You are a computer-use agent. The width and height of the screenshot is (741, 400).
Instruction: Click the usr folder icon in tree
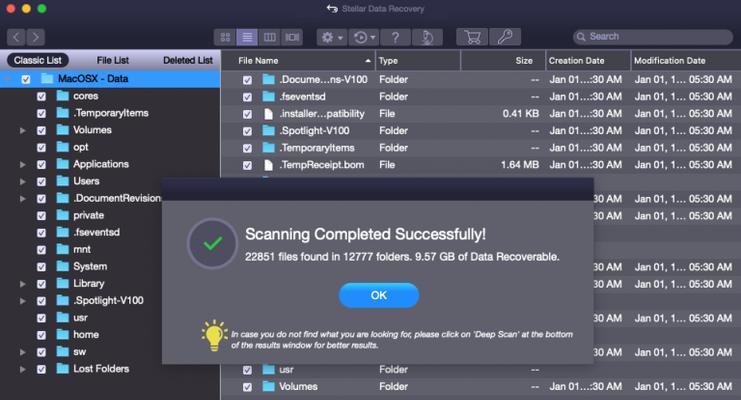(62, 317)
